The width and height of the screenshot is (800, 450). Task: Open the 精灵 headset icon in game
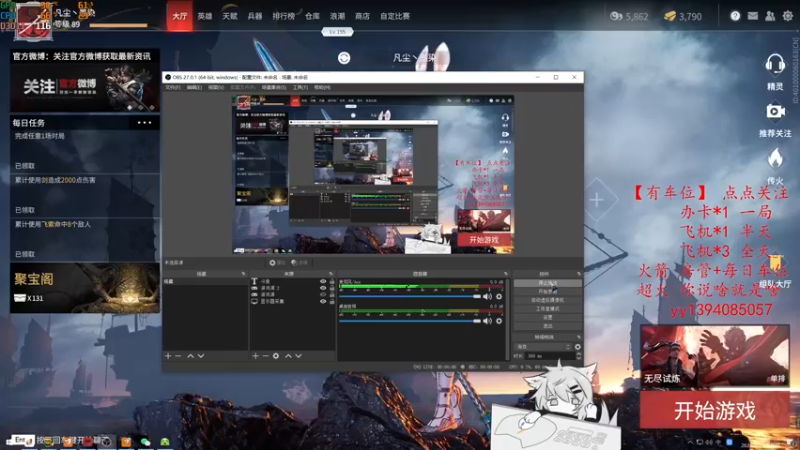click(775, 65)
